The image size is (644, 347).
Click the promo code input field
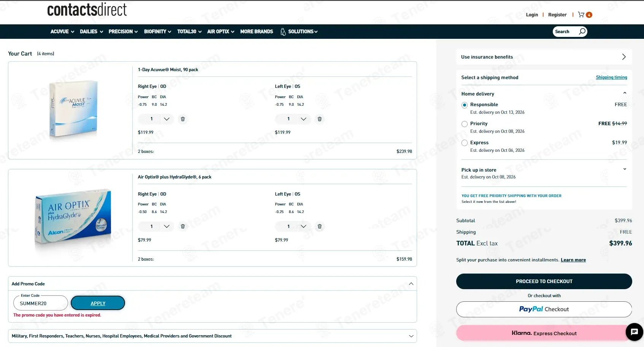click(41, 303)
